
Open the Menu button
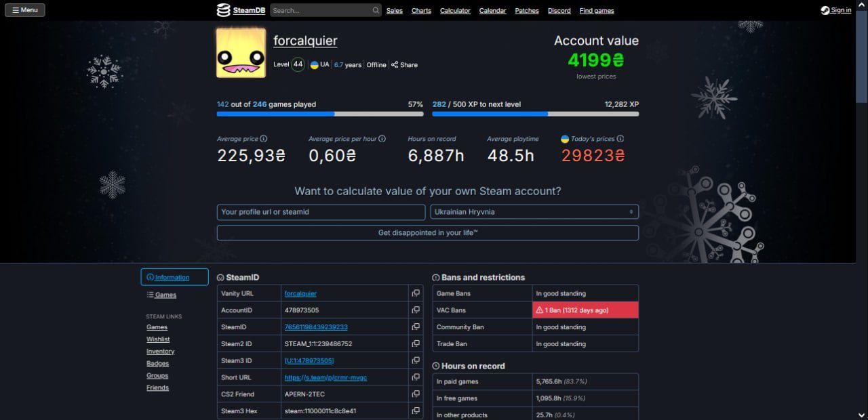tap(25, 10)
